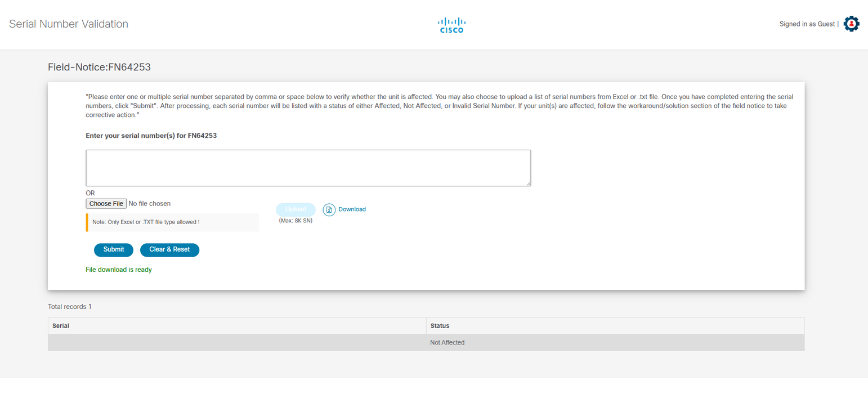Click the Serial Number Validation title
Screen dimensions: 868x394
(69, 24)
